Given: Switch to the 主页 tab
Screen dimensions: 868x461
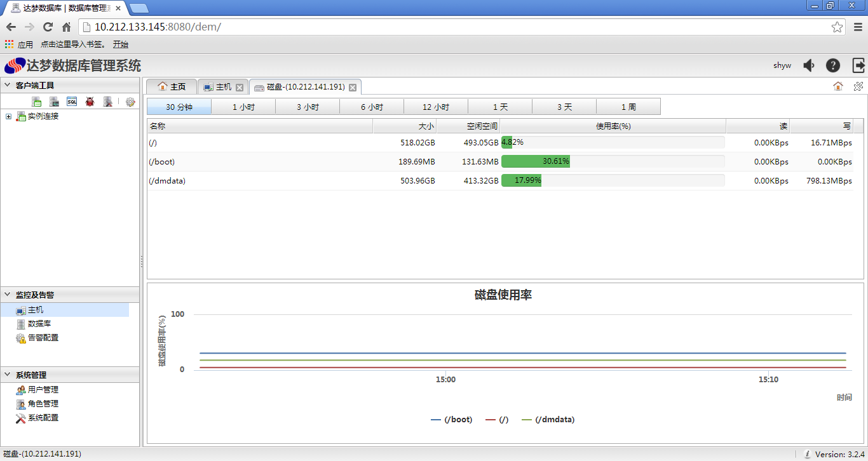Looking at the screenshot, I should [172, 87].
